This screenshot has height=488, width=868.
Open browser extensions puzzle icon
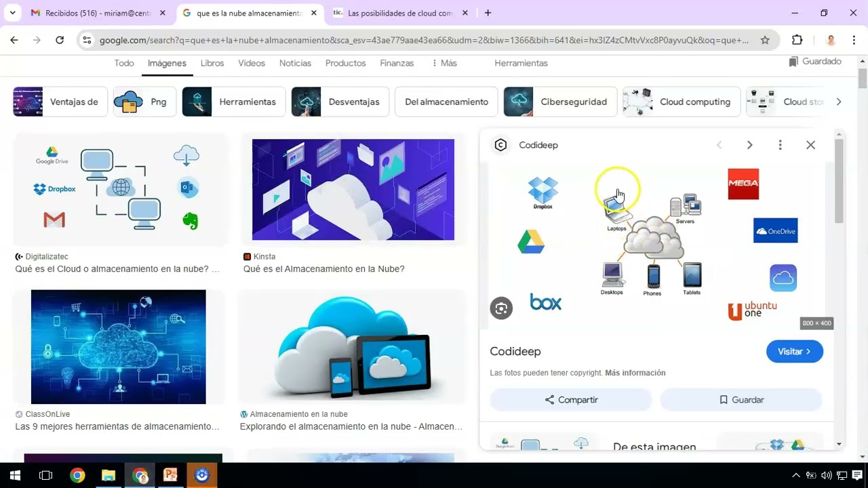tap(797, 40)
